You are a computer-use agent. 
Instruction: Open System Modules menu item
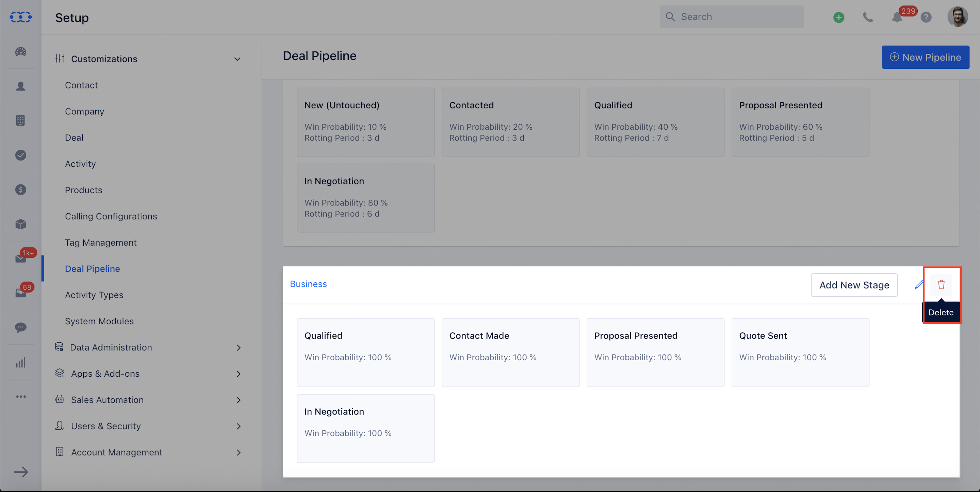pyautogui.click(x=99, y=322)
